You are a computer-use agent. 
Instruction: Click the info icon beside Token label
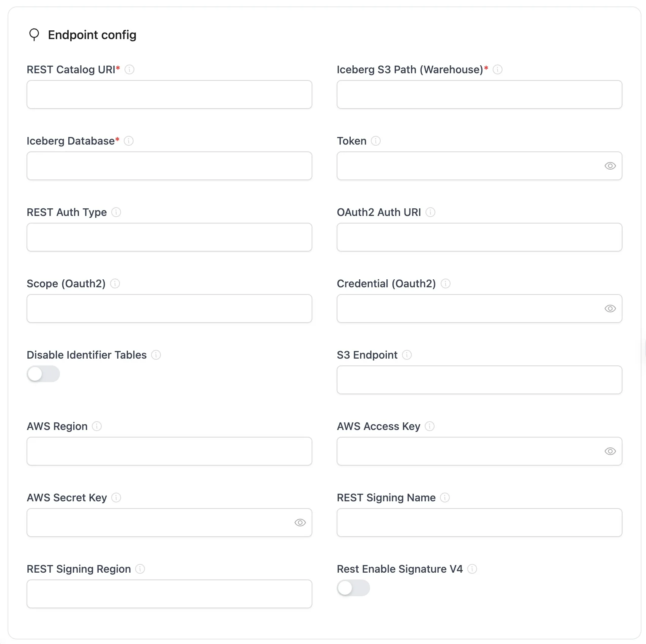point(376,141)
